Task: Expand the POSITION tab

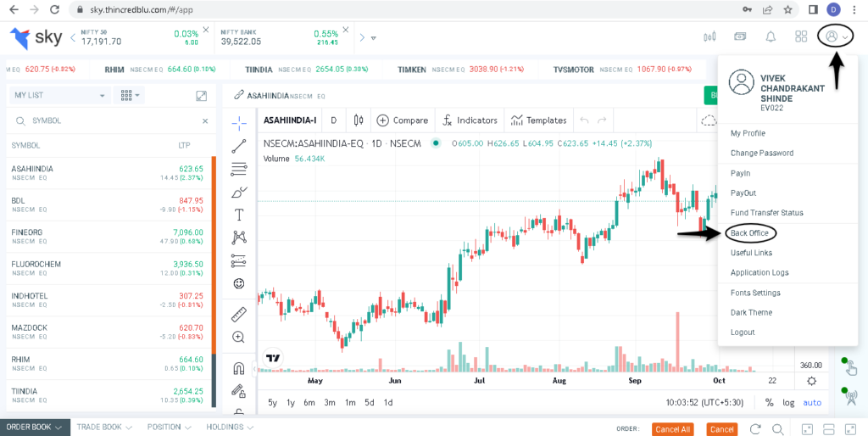Action: click(x=169, y=428)
